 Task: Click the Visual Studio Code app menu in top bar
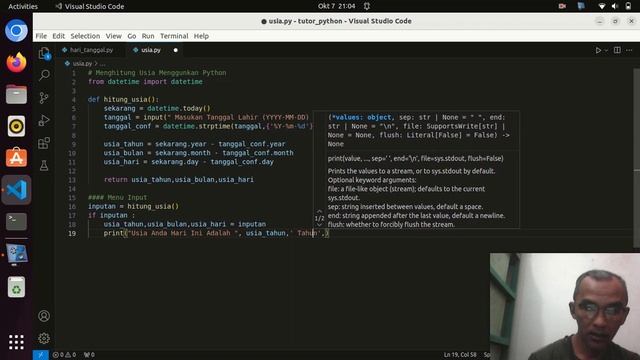(x=90, y=6)
